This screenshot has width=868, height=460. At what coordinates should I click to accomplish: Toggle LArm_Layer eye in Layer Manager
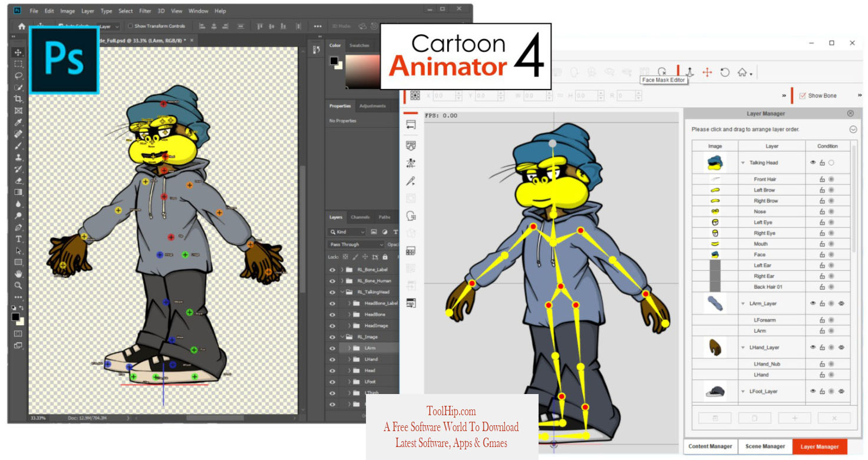click(813, 304)
